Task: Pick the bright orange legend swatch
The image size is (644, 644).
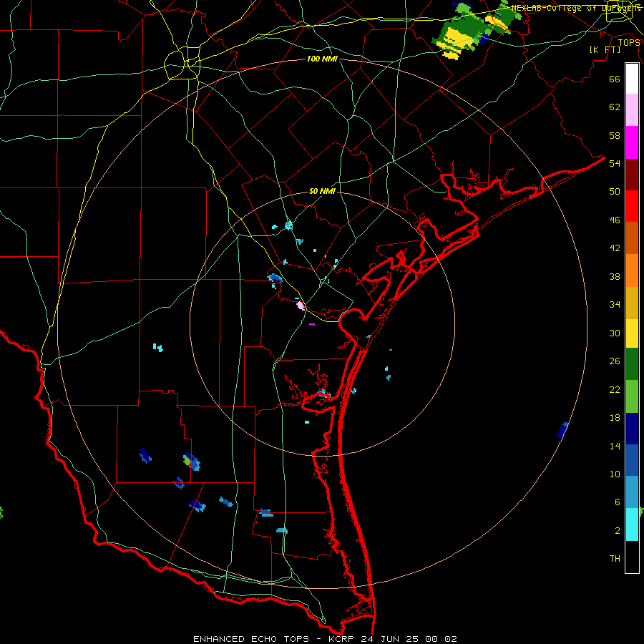Action: (632, 270)
